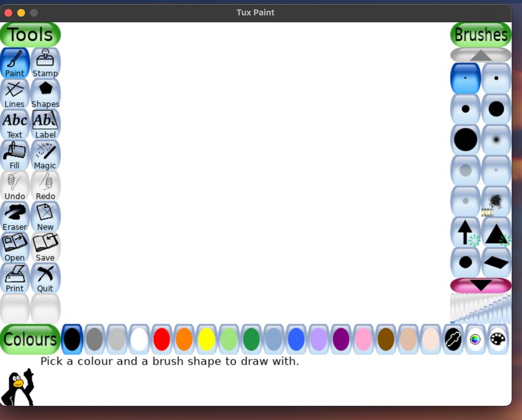Pick the Label tool
522x420 pixels.
[45, 125]
